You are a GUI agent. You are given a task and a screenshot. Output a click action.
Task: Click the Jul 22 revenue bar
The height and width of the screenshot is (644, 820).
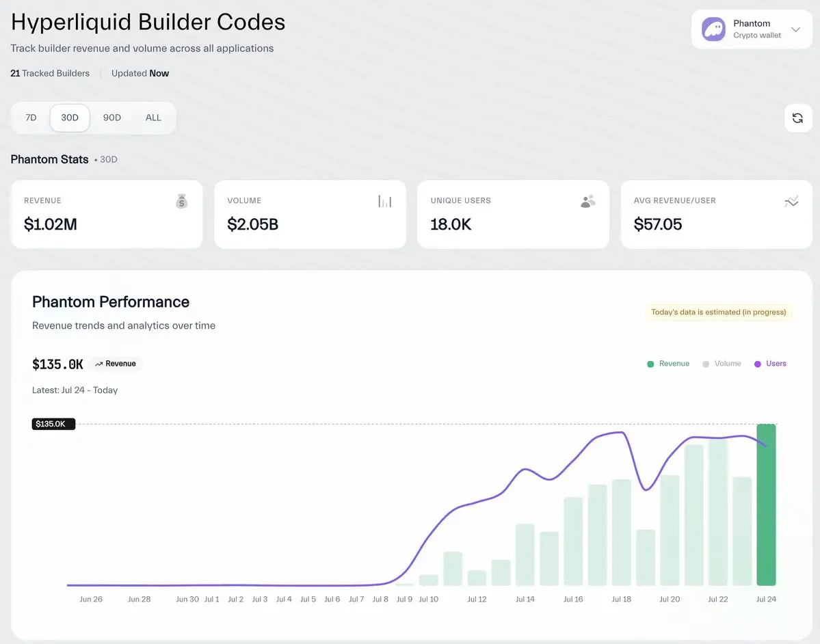tap(718, 512)
